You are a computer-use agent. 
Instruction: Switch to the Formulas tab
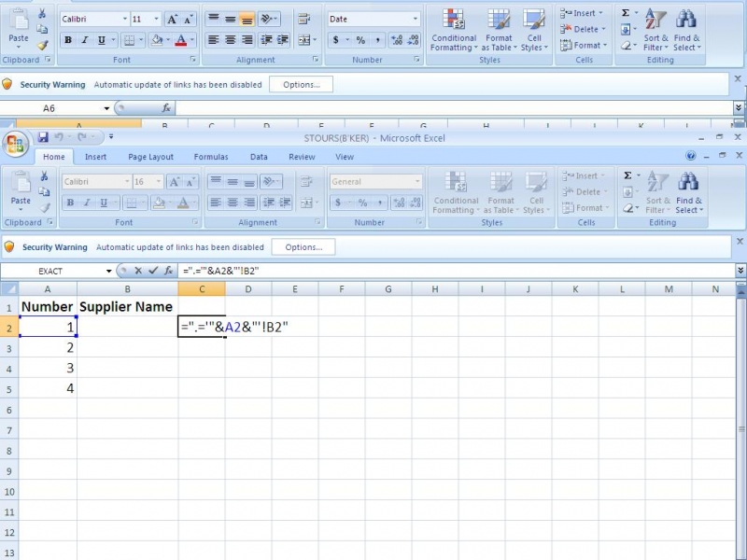(x=211, y=157)
